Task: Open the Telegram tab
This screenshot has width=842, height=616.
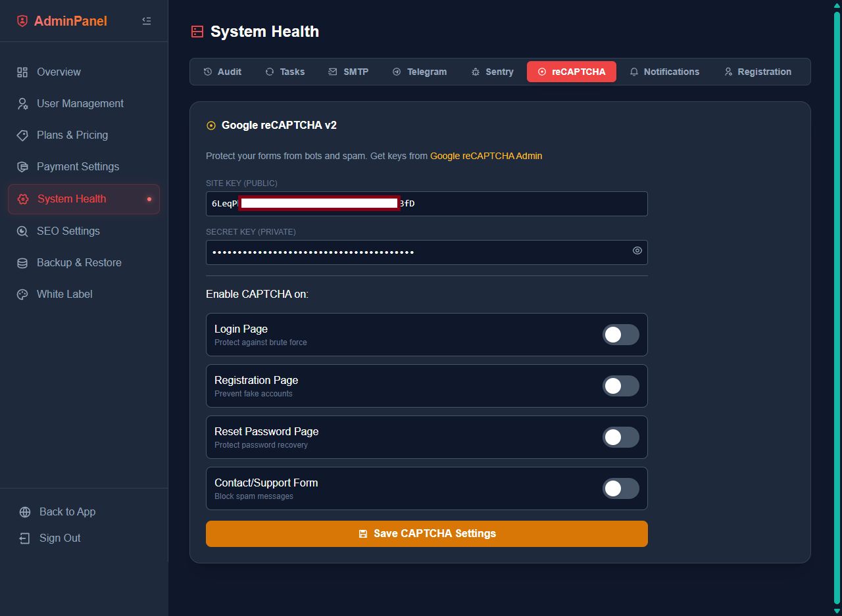Action: (x=419, y=72)
